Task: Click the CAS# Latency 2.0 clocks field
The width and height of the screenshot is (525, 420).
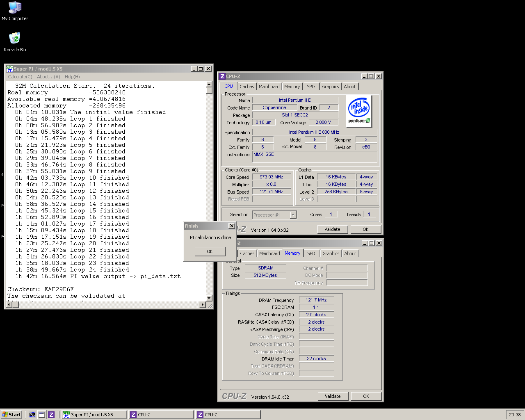Action: (x=316, y=315)
